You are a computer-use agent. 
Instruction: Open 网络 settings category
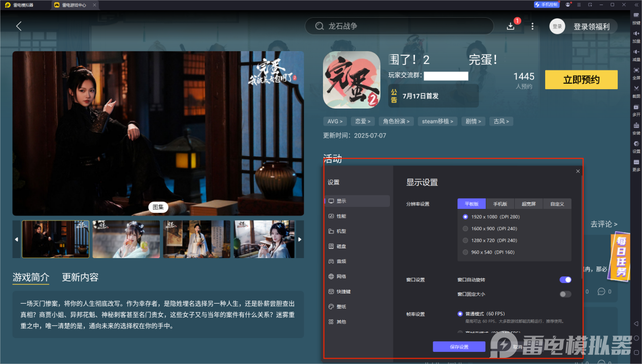coord(357,276)
